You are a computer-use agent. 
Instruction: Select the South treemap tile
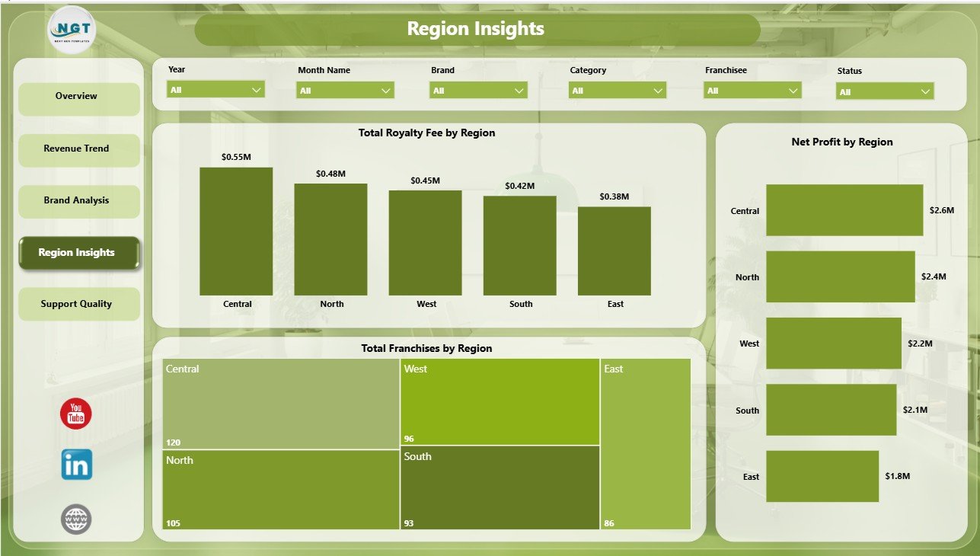[x=500, y=487]
